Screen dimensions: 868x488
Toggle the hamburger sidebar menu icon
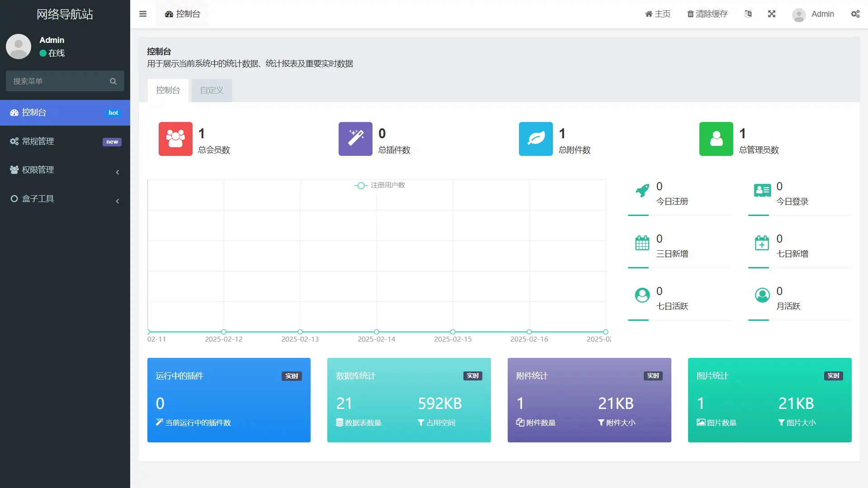[143, 14]
